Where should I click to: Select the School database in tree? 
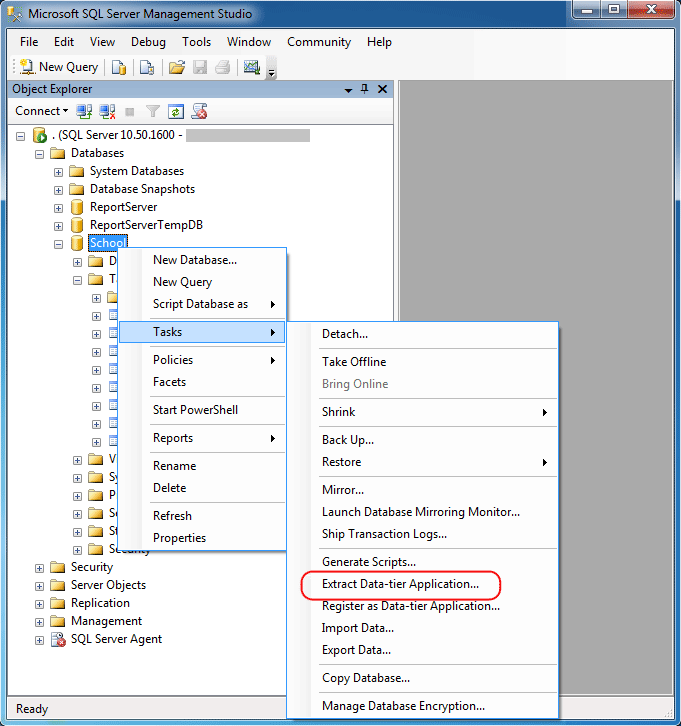tap(107, 243)
